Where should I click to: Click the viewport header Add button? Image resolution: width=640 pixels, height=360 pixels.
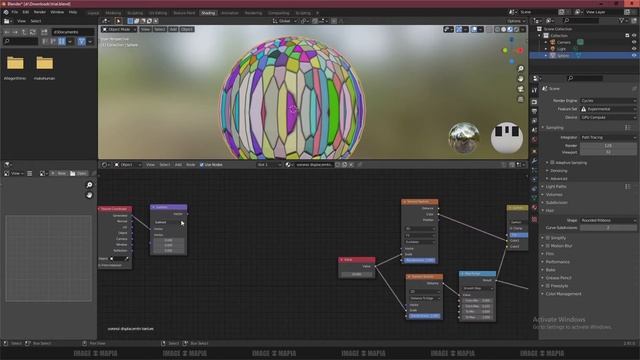tap(173, 29)
